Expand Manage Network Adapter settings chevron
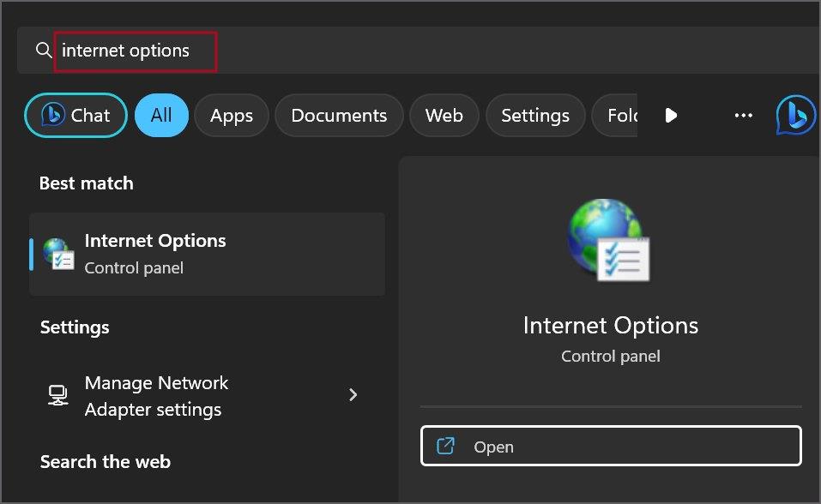Image resolution: width=821 pixels, height=504 pixels. (x=353, y=394)
